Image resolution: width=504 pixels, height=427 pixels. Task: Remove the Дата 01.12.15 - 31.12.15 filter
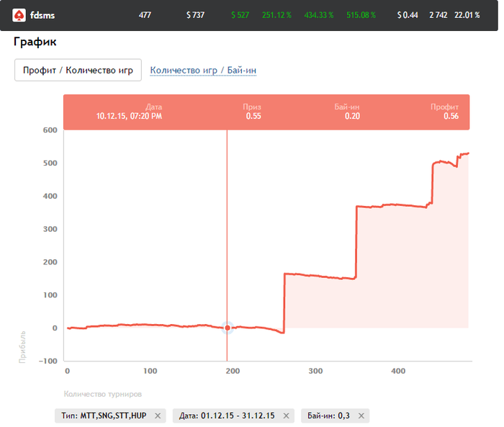pos(286,415)
